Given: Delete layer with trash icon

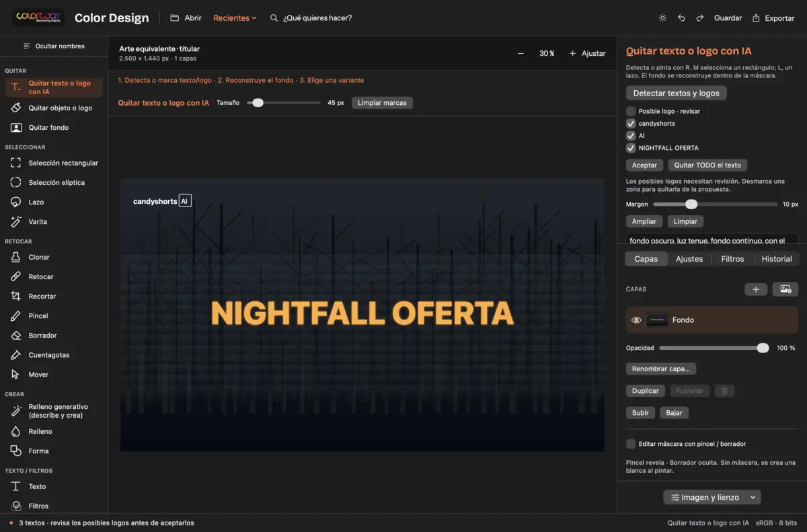Looking at the screenshot, I should click(x=724, y=391).
